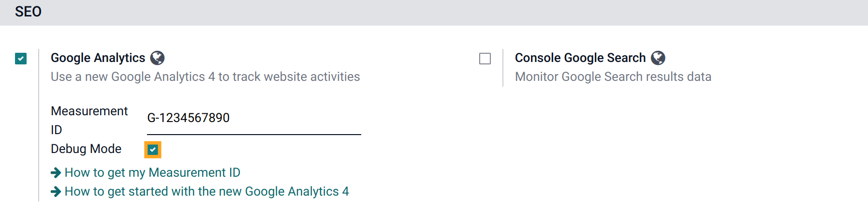Image resolution: width=868 pixels, height=214 pixels.
Task: Enable the Console Google Search checkbox
Action: [x=485, y=59]
